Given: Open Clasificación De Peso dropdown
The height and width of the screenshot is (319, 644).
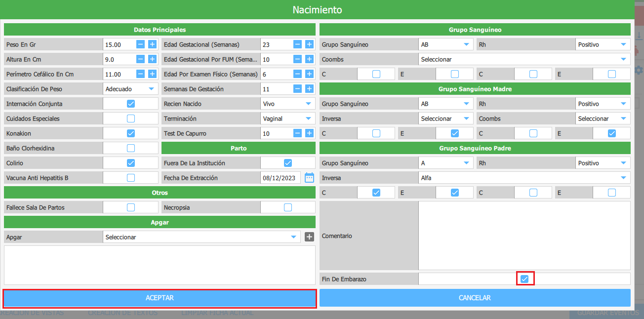Looking at the screenshot, I should point(130,89).
